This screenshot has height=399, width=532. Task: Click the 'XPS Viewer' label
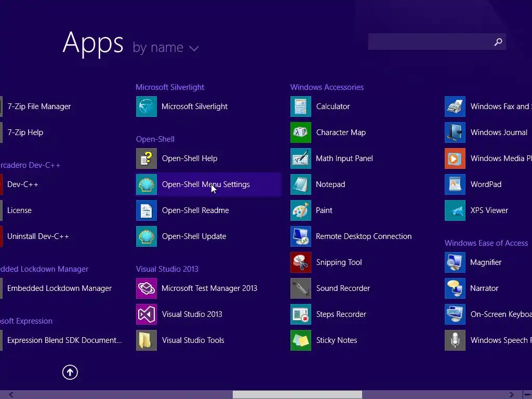pyautogui.click(x=489, y=210)
